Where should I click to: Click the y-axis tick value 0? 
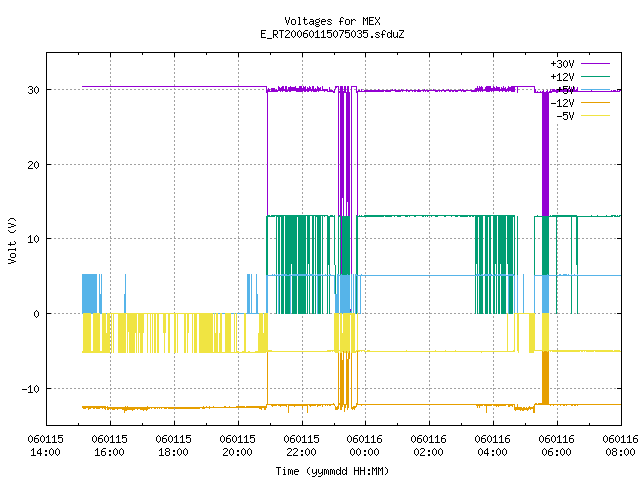click(37, 314)
